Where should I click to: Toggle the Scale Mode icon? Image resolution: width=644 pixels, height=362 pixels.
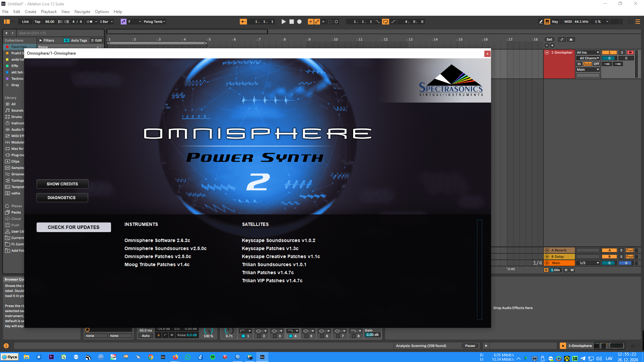(x=123, y=22)
